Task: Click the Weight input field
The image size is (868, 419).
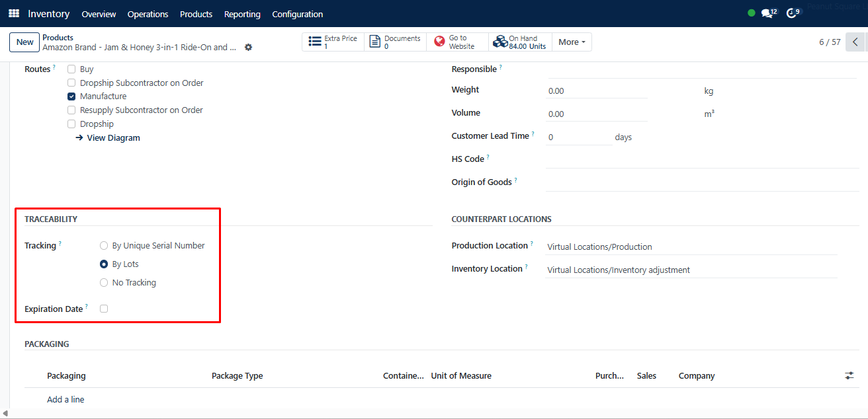Action: pyautogui.click(x=596, y=91)
